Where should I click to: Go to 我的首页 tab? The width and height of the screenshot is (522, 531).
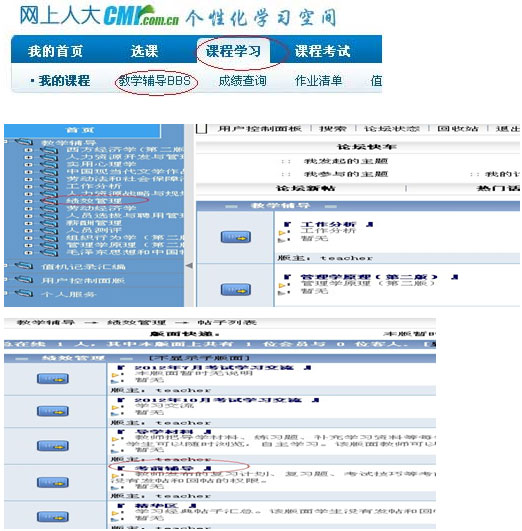(56, 51)
